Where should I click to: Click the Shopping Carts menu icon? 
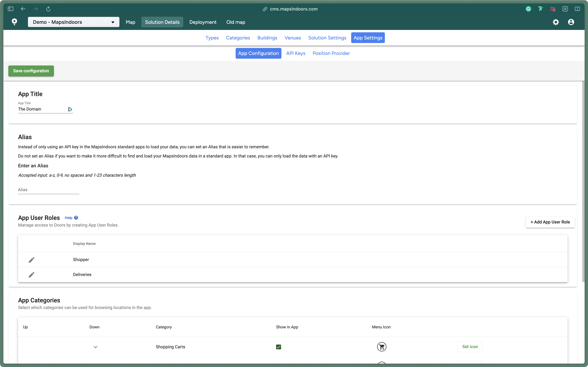click(381, 347)
